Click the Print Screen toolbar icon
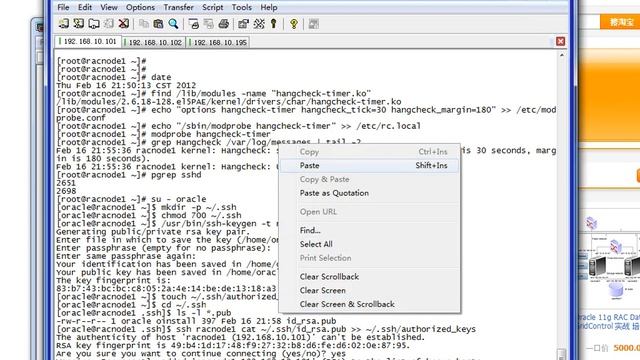The image size is (640, 360). pyautogui.click(x=193, y=24)
